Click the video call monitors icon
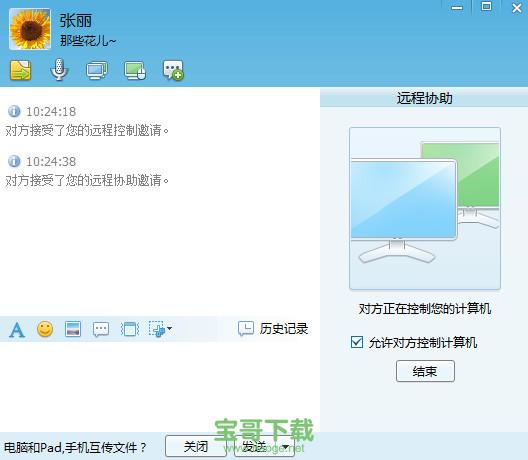528x460 pixels. [97, 70]
